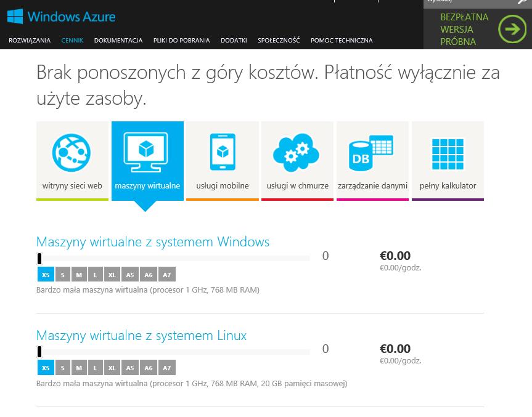This screenshot has height=417, width=532.
Task: Select A5 size for Linux VMs
Action: point(130,368)
